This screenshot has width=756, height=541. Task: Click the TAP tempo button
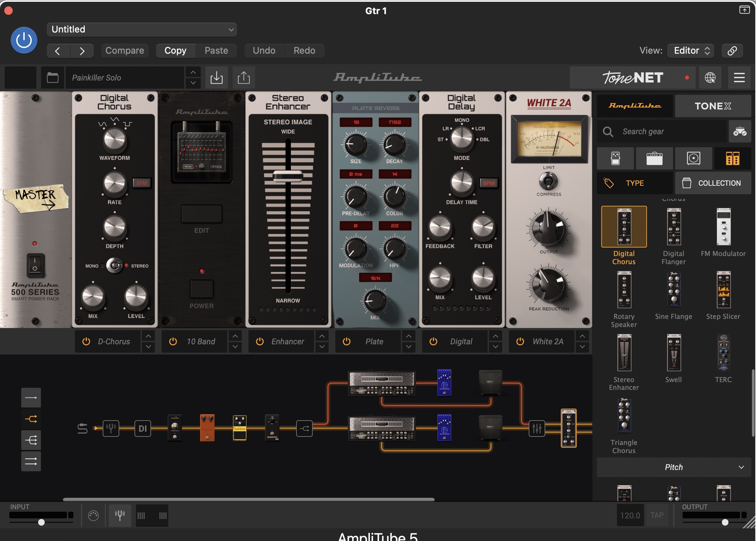pos(657,515)
